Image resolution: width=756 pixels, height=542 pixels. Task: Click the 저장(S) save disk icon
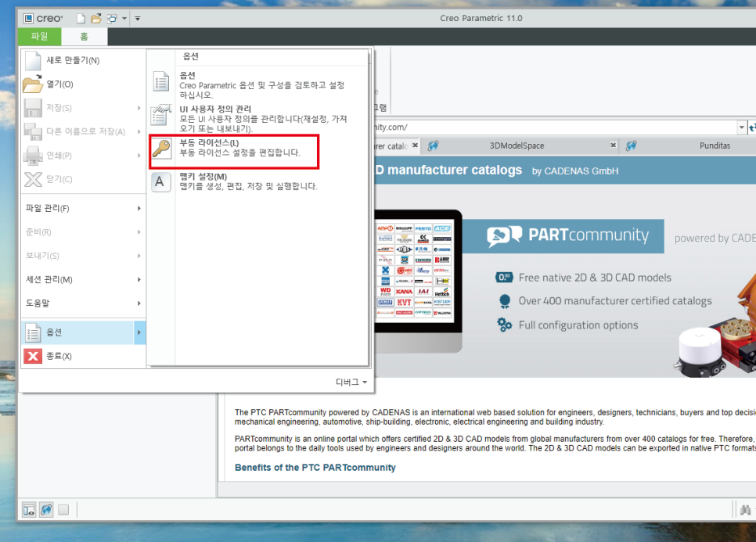[x=34, y=108]
